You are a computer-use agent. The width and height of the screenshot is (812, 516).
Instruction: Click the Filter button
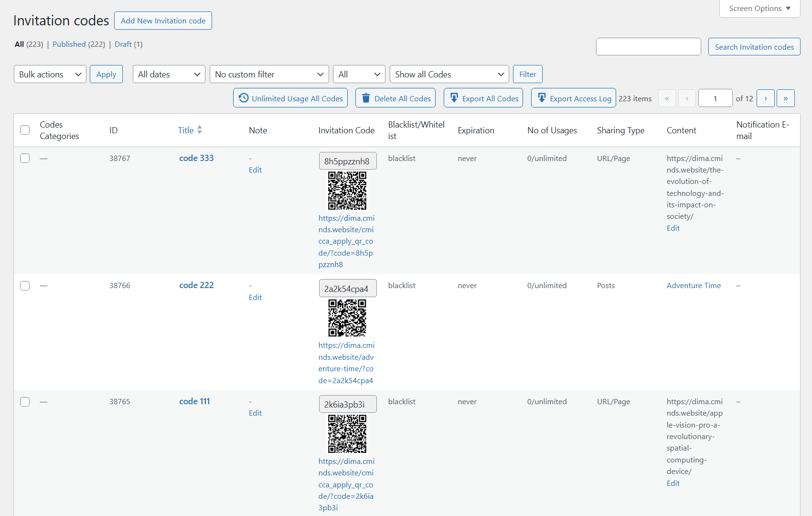point(528,74)
